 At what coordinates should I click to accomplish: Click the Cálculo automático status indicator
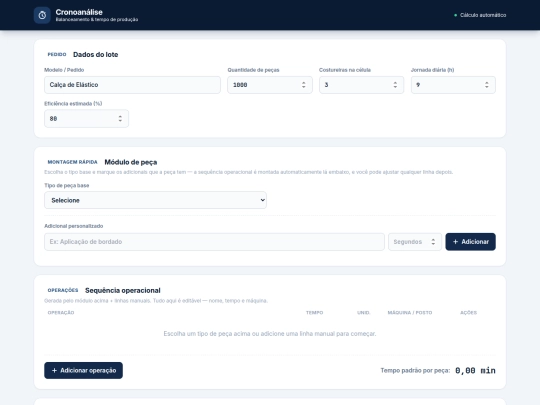[480, 15]
